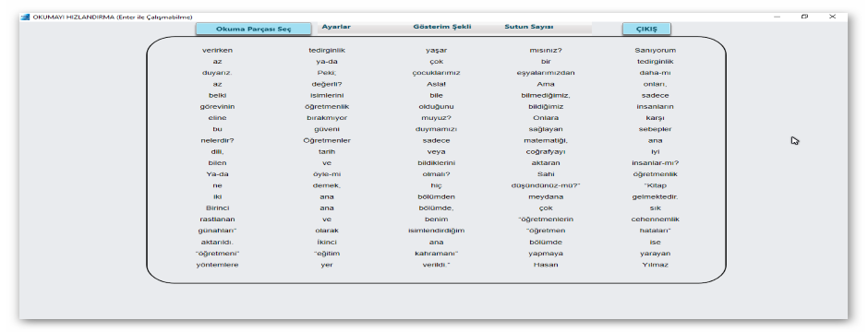The height and width of the screenshot is (332, 868).
Task: Minimize the OKUMAYI HIZLANDIRMA window
Action: pos(778,17)
